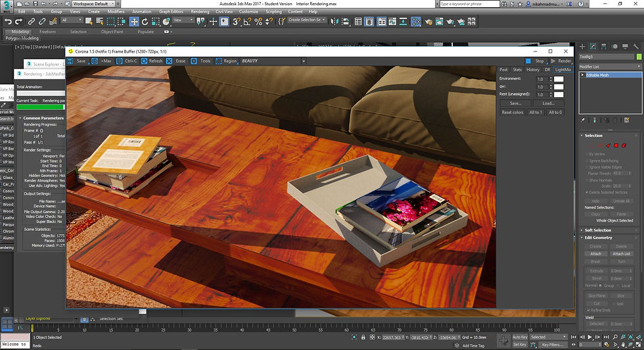Collapse the Selection rollout
Image resolution: width=644 pixels, height=350 pixels.
593,136
